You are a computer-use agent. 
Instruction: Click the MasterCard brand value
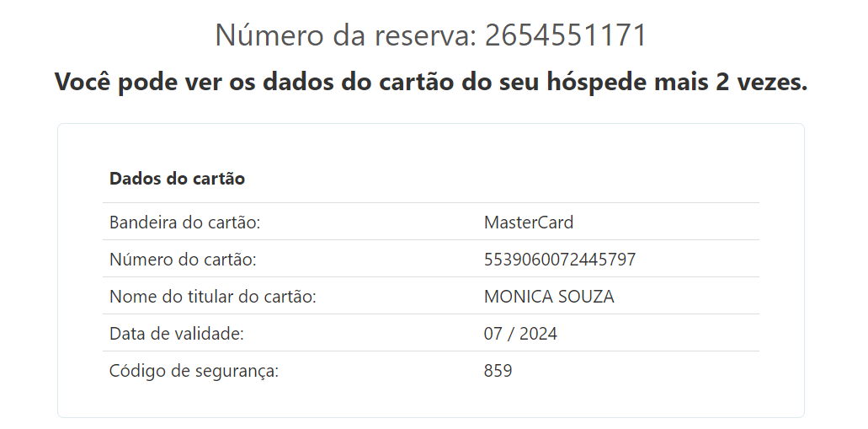point(529,223)
